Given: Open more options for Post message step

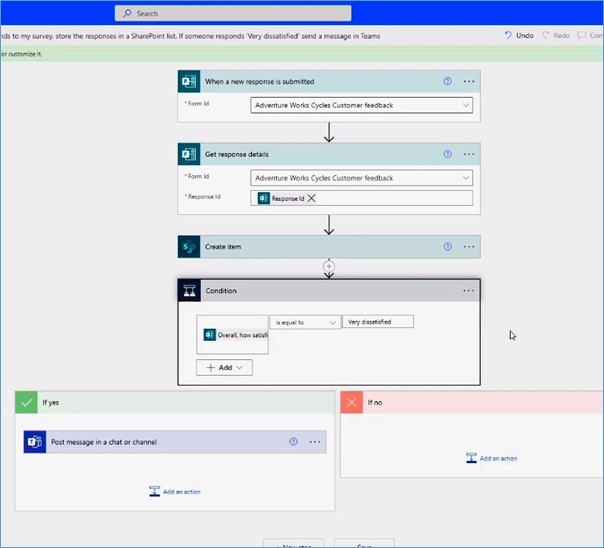Looking at the screenshot, I should pos(315,442).
